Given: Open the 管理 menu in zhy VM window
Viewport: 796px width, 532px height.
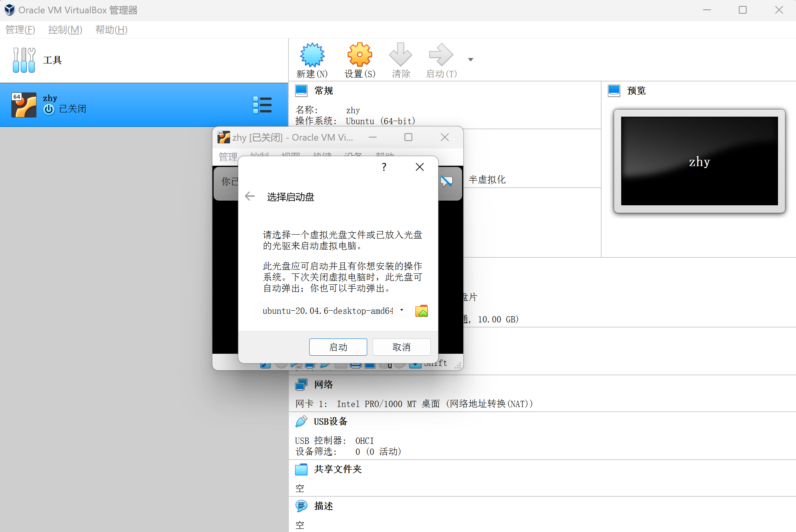Looking at the screenshot, I should 228,157.
